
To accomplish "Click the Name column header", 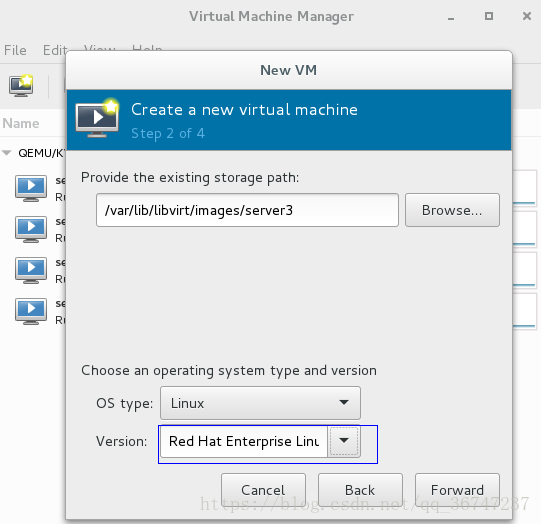I will click(x=21, y=123).
